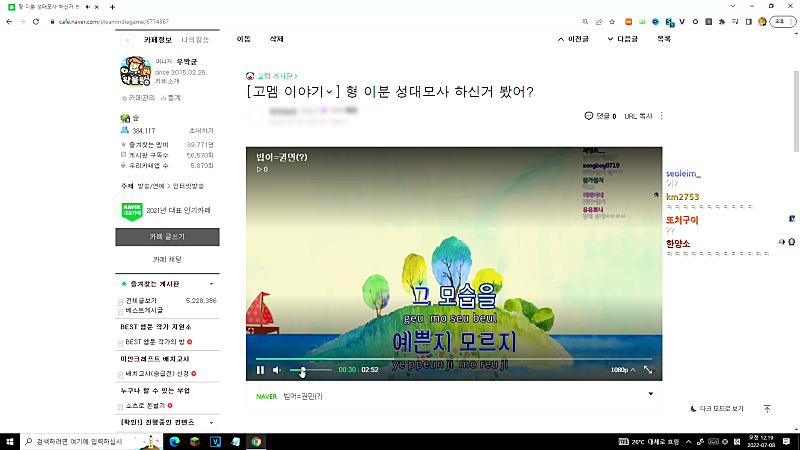
Task: Click the cafe members count icon
Action: click(124, 131)
